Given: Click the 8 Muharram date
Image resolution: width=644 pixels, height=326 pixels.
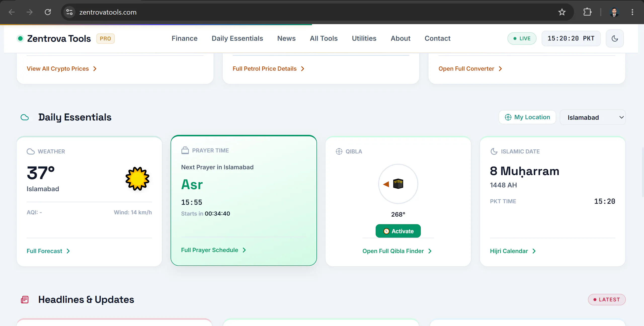Looking at the screenshot, I should tap(525, 171).
